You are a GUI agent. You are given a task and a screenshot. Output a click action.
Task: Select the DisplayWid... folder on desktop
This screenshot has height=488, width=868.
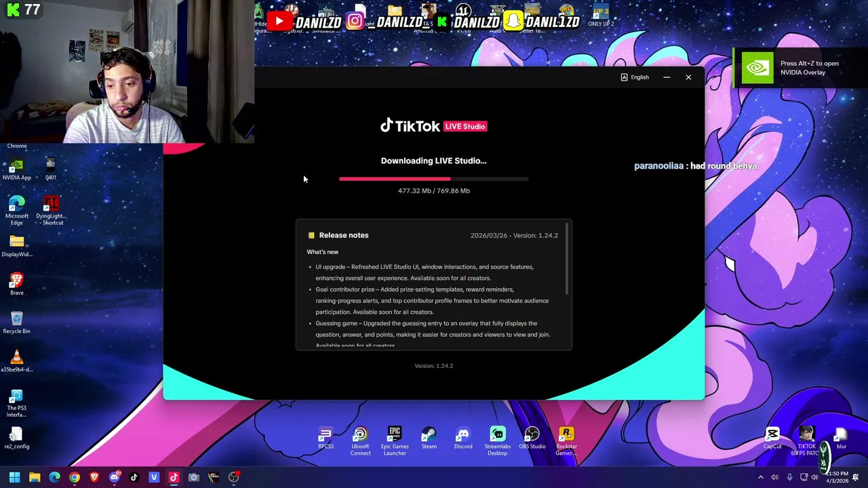point(17,246)
